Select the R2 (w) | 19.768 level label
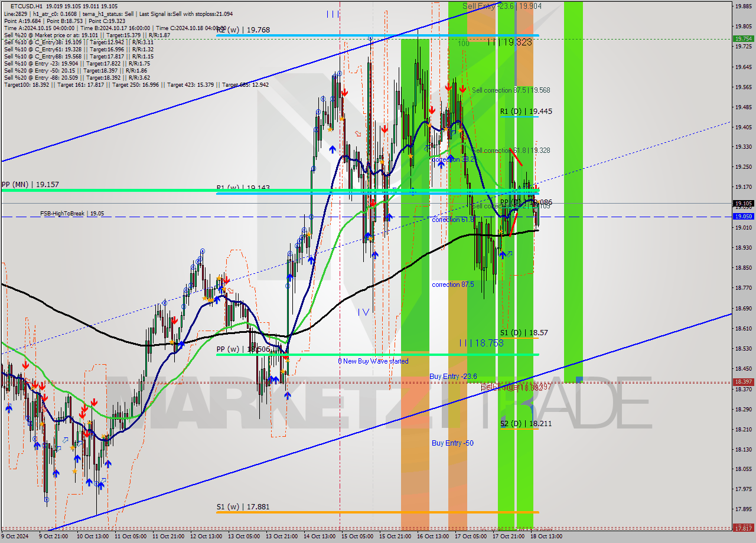 pyautogui.click(x=243, y=30)
